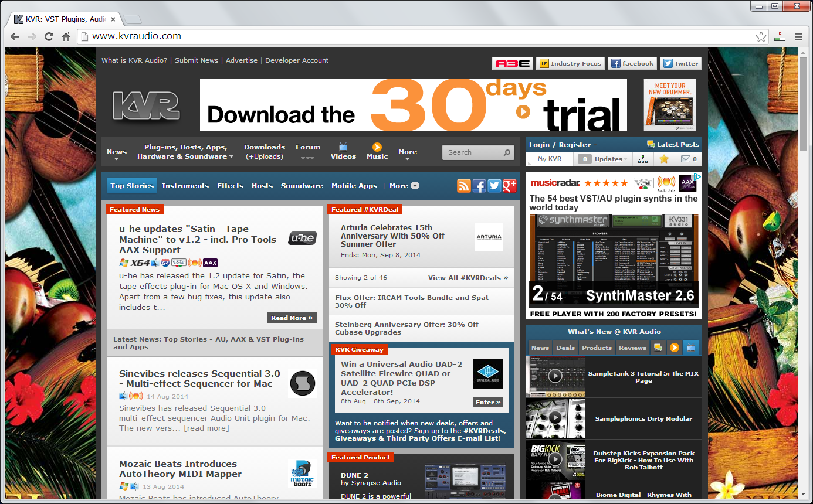Open the Submit News link
The width and height of the screenshot is (813, 504).
[x=197, y=60]
